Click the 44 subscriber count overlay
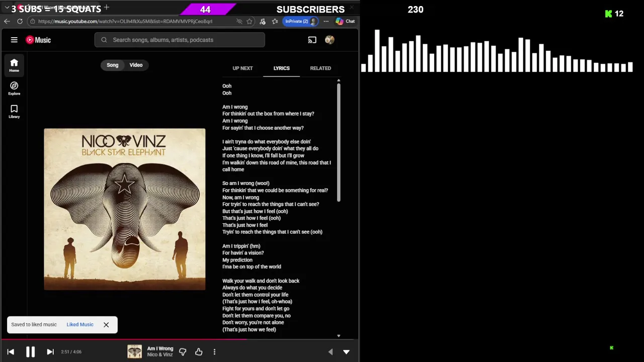644x362 pixels. pos(205,10)
